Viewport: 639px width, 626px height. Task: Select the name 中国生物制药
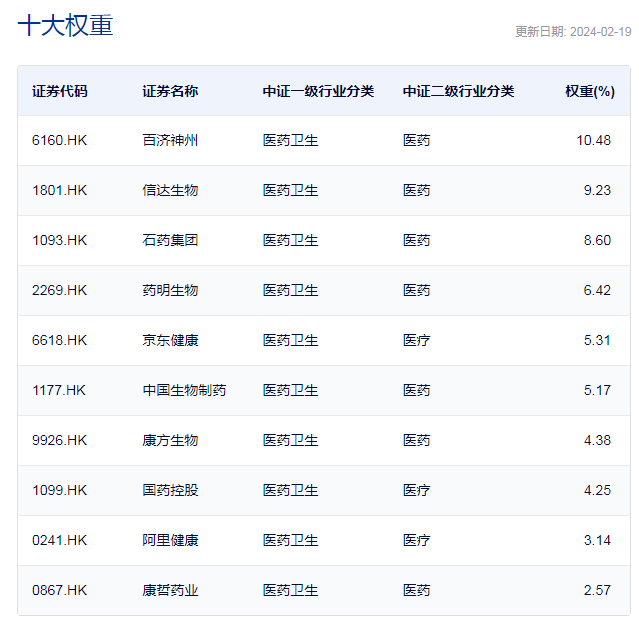click(184, 390)
